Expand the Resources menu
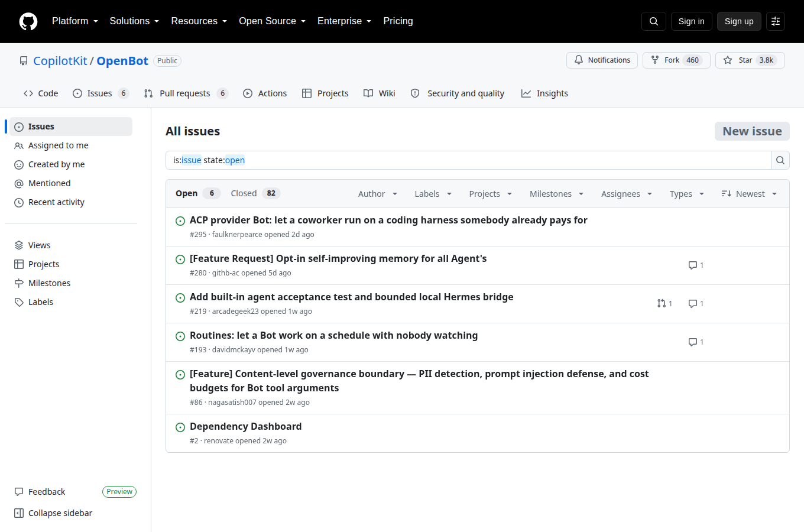This screenshot has height=532, width=804. pos(199,21)
